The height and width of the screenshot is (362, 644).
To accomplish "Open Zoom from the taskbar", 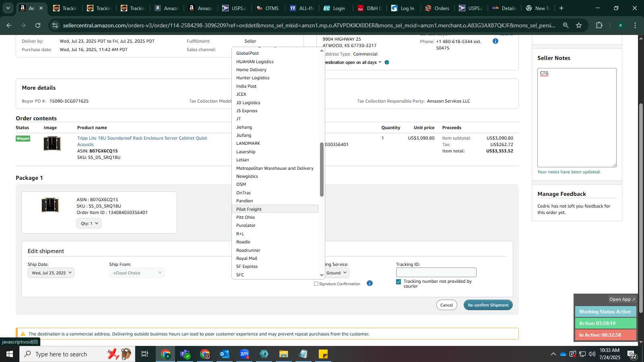I will pos(244,354).
